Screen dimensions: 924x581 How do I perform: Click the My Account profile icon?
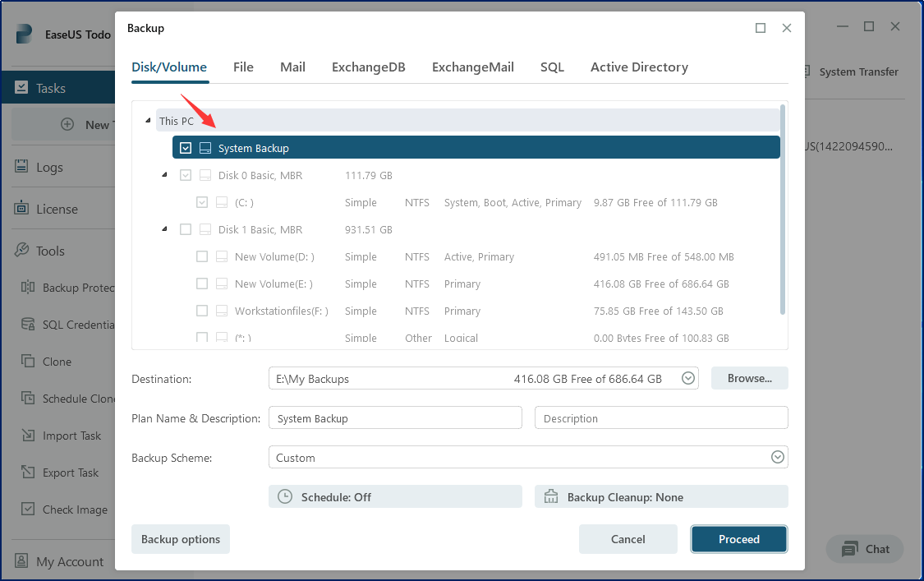point(22,562)
